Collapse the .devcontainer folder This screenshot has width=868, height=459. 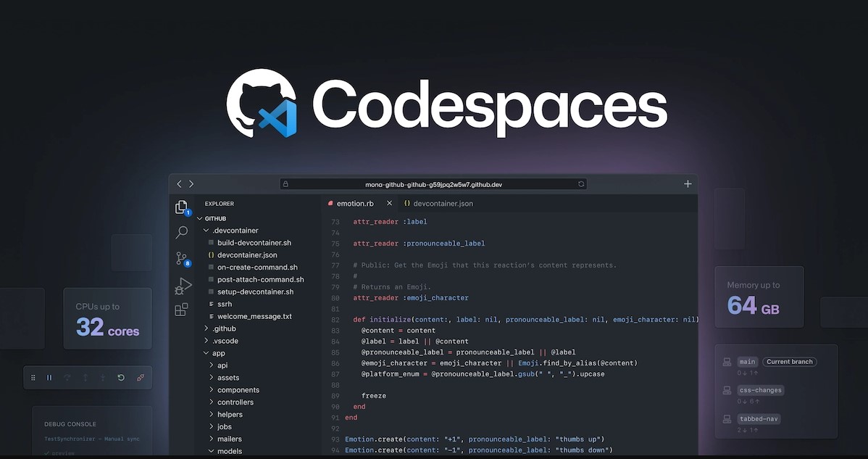tap(206, 230)
